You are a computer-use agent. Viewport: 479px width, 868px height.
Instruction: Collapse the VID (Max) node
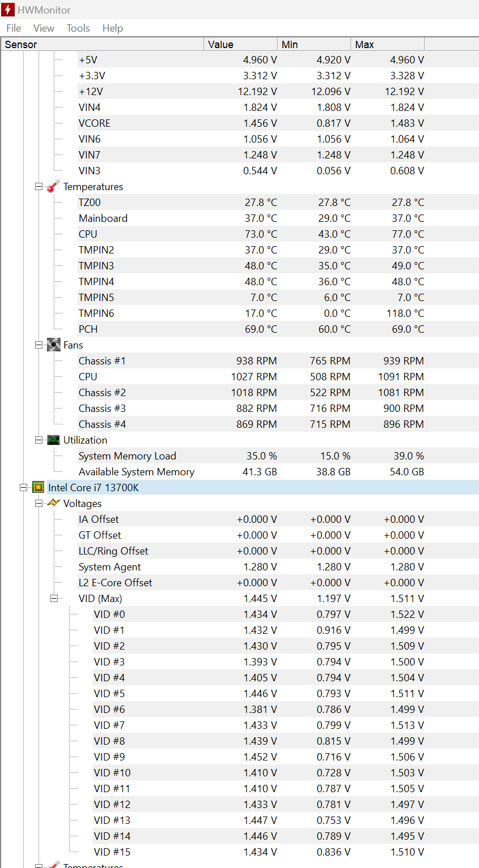point(54,598)
